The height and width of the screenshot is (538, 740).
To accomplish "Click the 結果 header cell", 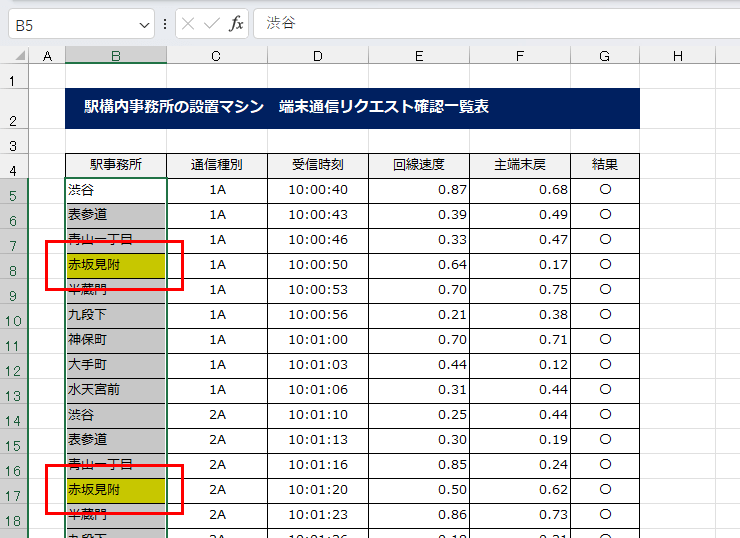I will point(605,165).
